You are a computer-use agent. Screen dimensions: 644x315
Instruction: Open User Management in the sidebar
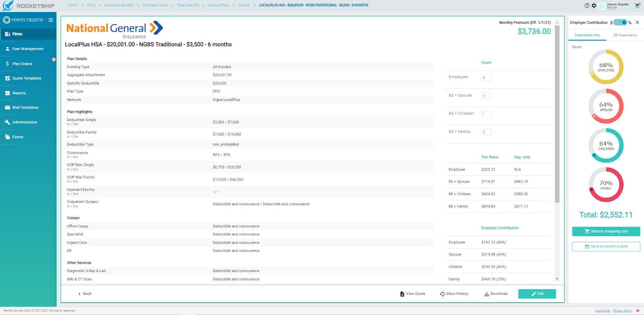tap(28, 49)
